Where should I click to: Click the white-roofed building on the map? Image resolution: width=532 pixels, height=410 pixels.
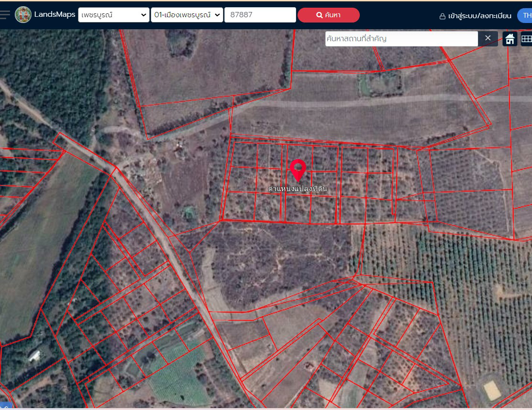(34, 355)
